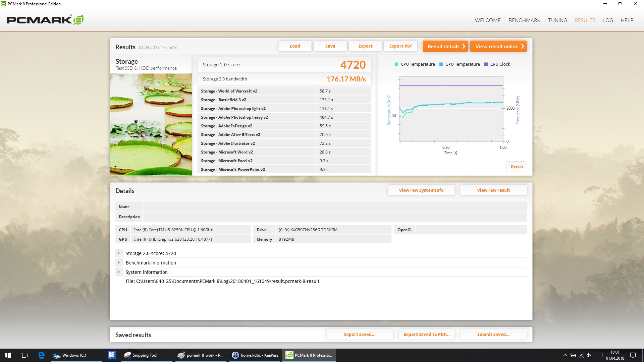Click the temperature and clock chart

click(x=451, y=109)
